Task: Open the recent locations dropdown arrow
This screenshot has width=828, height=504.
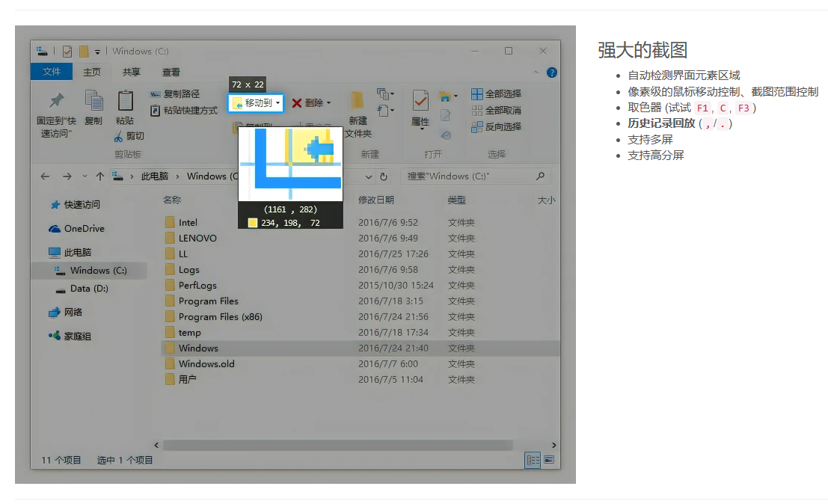Action: point(85,176)
